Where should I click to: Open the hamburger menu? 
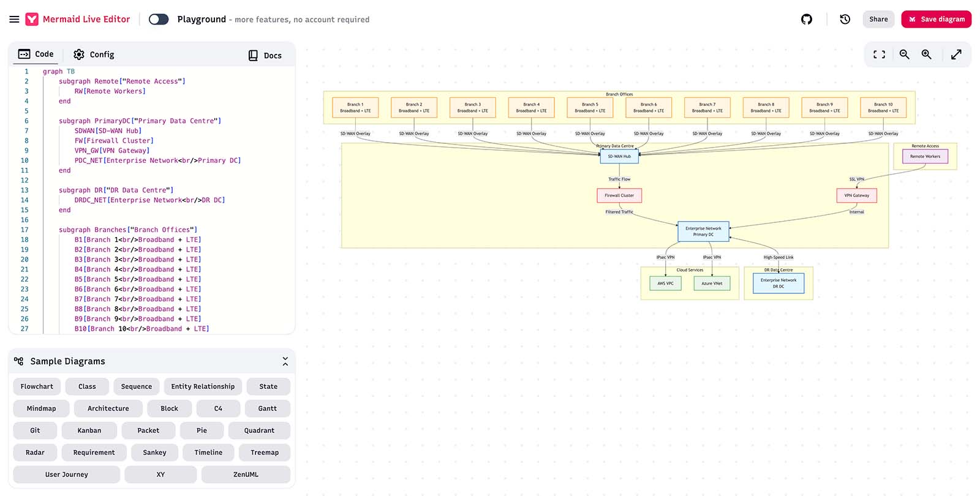pyautogui.click(x=14, y=19)
